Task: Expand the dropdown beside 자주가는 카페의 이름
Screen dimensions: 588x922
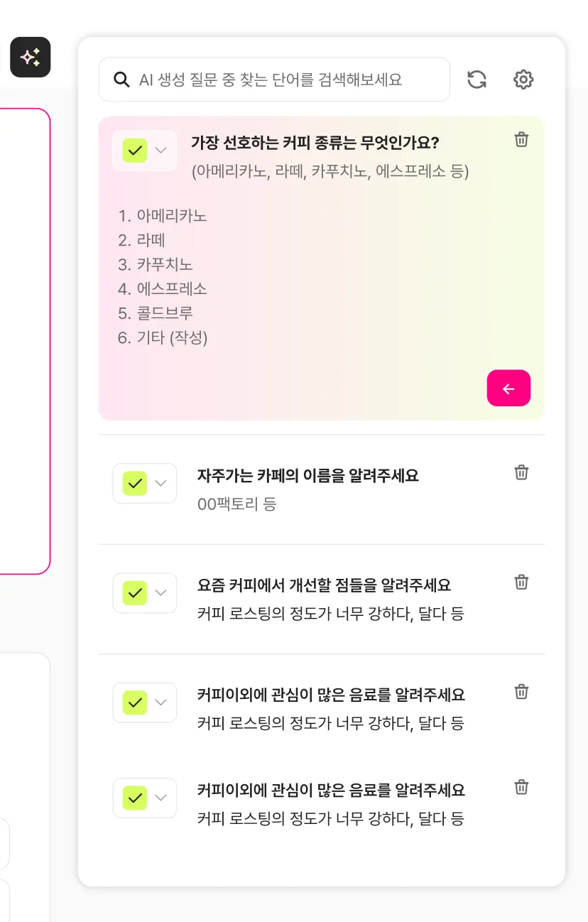Action: (x=161, y=484)
